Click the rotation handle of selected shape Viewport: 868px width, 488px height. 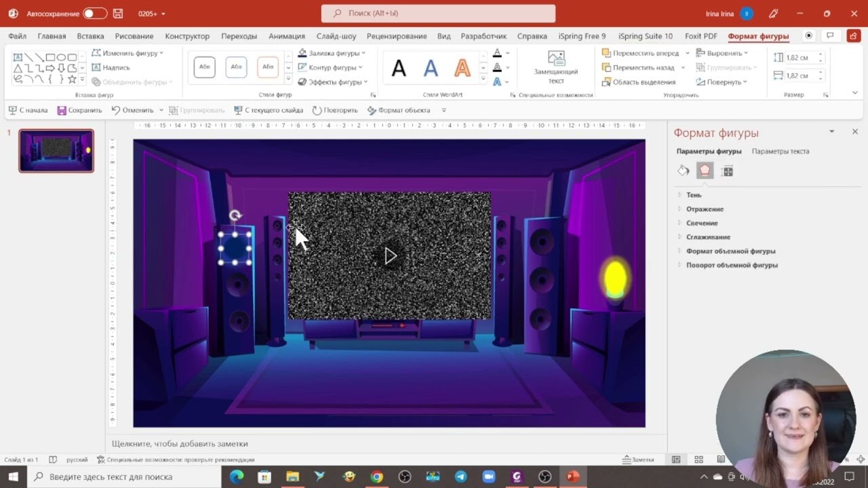pyautogui.click(x=235, y=216)
